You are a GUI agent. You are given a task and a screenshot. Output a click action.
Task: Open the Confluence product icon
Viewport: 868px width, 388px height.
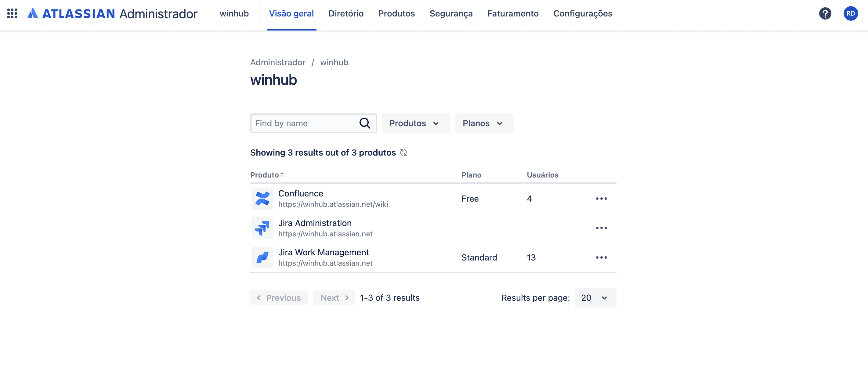point(262,198)
